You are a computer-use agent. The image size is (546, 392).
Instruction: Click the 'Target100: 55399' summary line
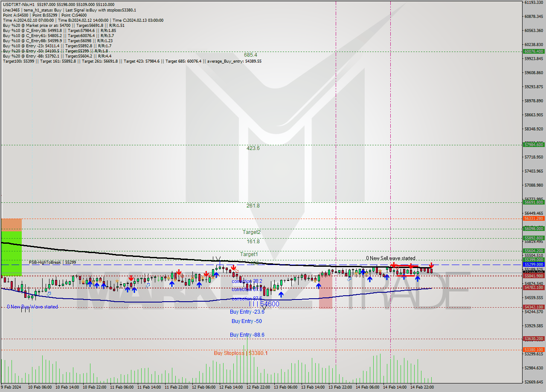(132, 61)
